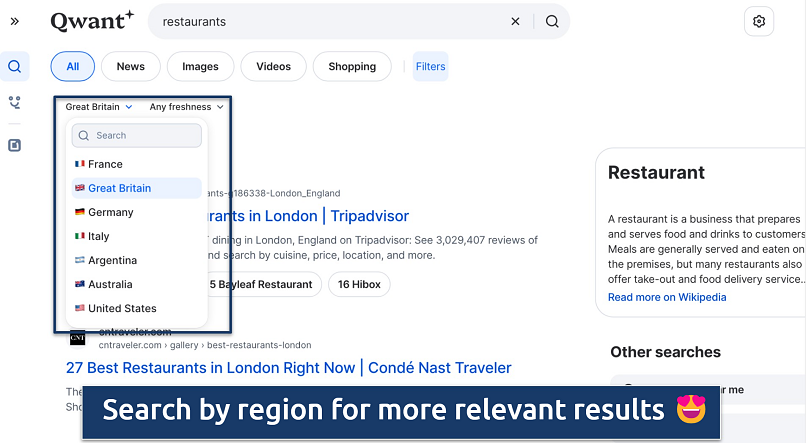Pick United States from region list
The width and height of the screenshot is (806, 443).
click(121, 308)
